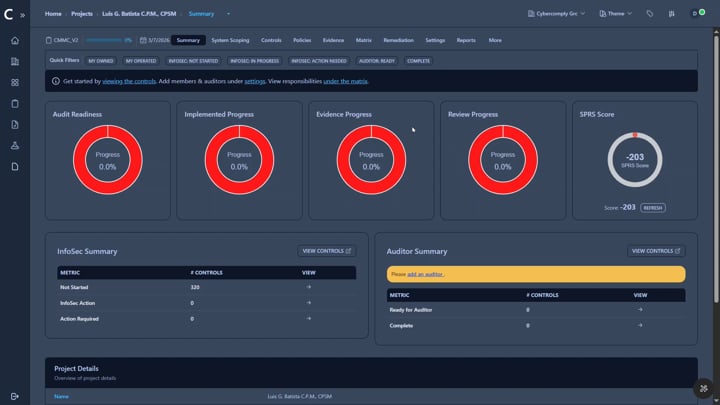Follow the 'add an auditor' link
The height and width of the screenshot is (405, 720).
[425, 274]
